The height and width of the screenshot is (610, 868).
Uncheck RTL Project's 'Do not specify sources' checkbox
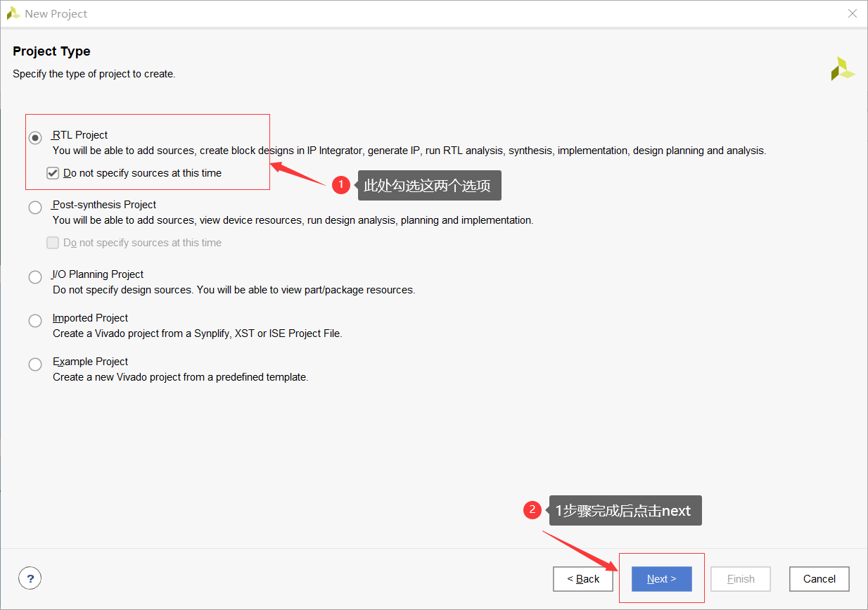53,173
